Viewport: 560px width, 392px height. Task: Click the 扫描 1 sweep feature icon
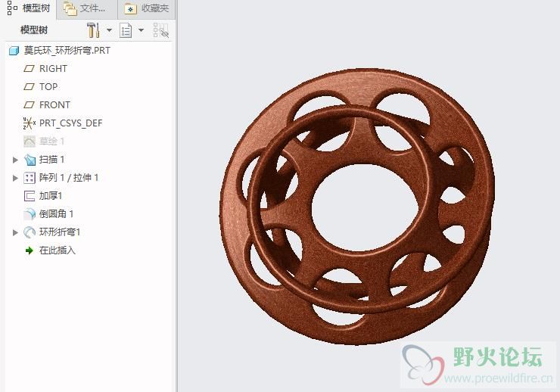pos(30,160)
